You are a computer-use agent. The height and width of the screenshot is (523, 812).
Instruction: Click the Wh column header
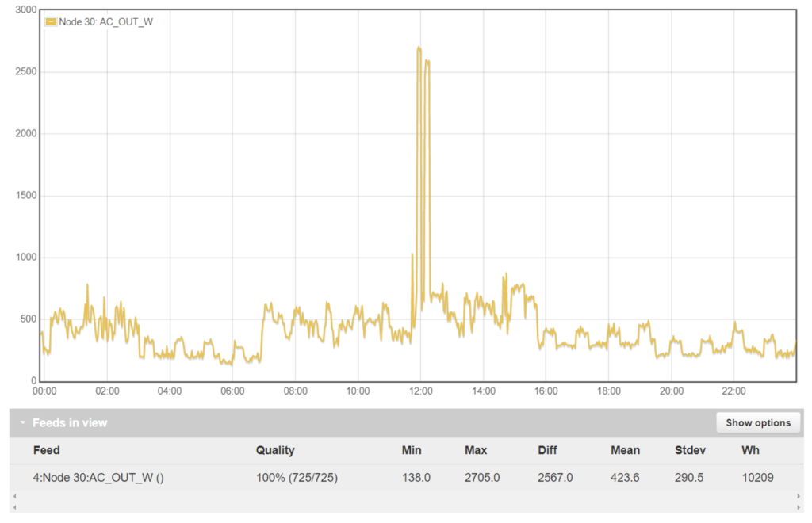[x=750, y=450]
